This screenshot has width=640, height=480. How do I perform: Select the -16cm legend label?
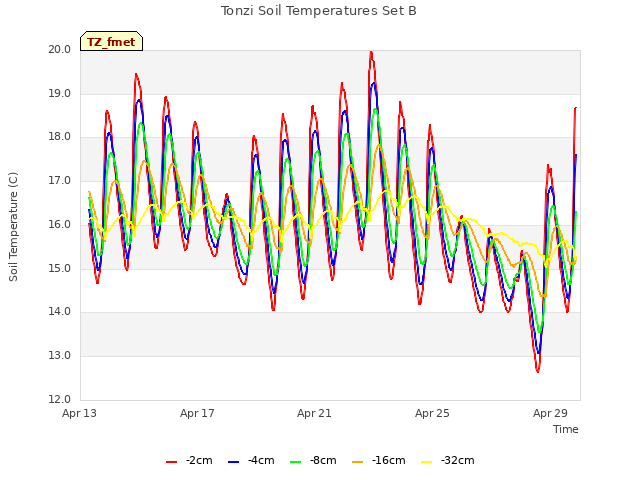click(389, 460)
